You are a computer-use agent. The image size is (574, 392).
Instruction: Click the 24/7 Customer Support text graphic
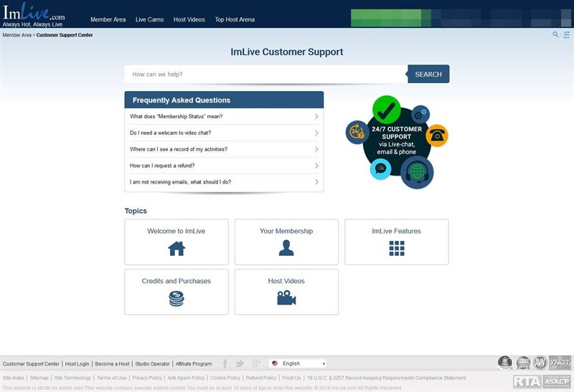pos(397,140)
